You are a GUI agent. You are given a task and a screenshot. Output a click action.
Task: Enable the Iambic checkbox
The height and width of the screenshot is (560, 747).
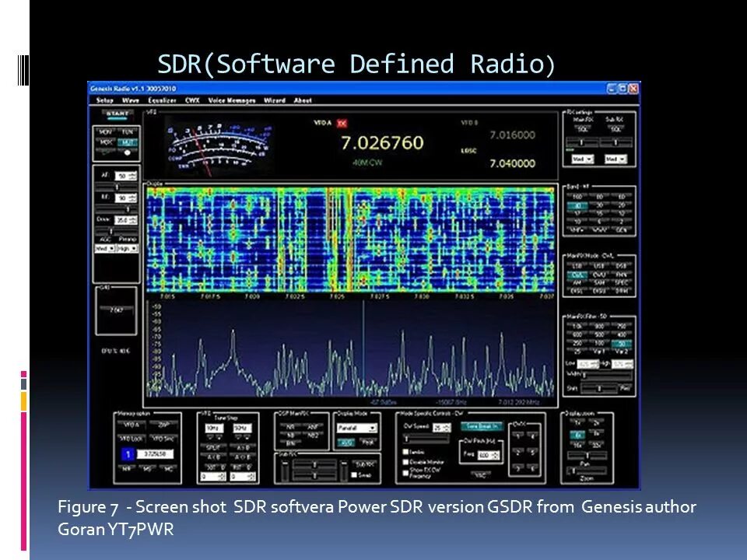pyautogui.click(x=406, y=452)
